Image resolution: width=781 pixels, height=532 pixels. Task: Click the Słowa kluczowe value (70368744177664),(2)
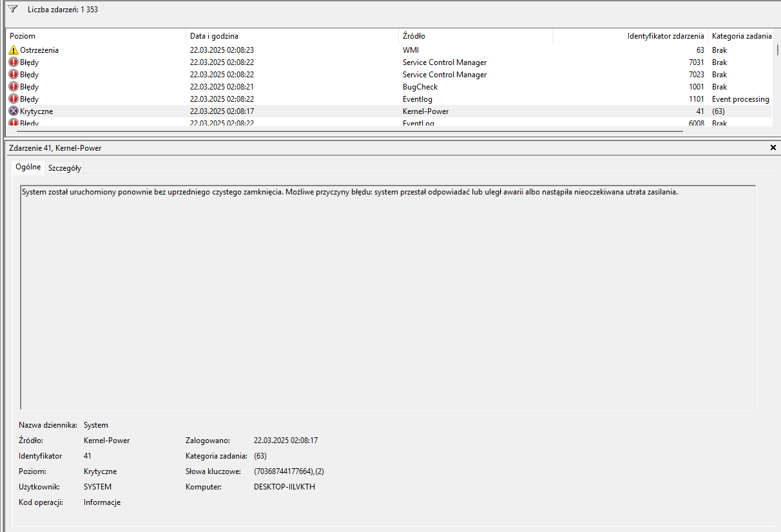coord(289,471)
